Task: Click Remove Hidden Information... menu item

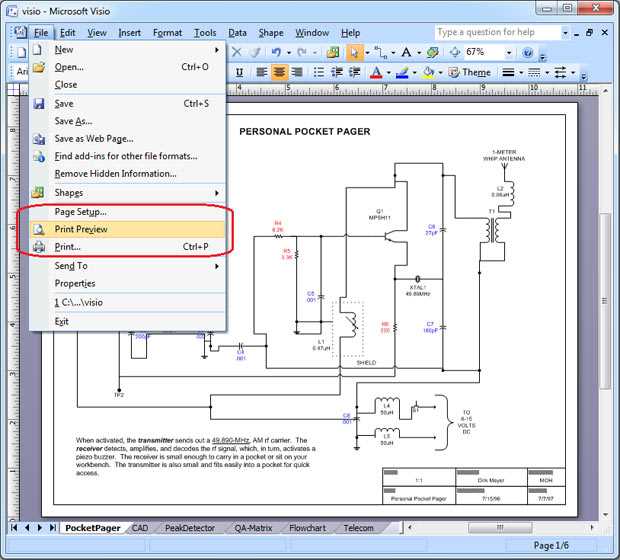Action: point(127,174)
